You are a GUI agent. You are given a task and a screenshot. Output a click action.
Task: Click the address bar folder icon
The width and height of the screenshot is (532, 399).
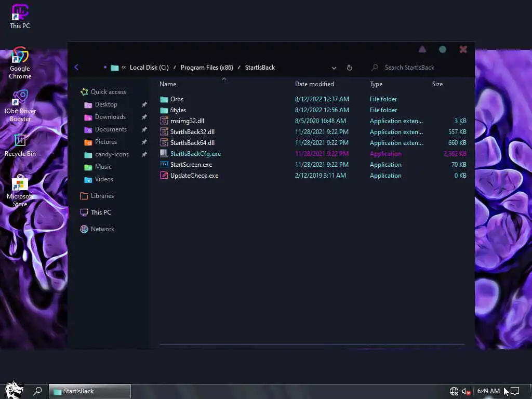(115, 68)
